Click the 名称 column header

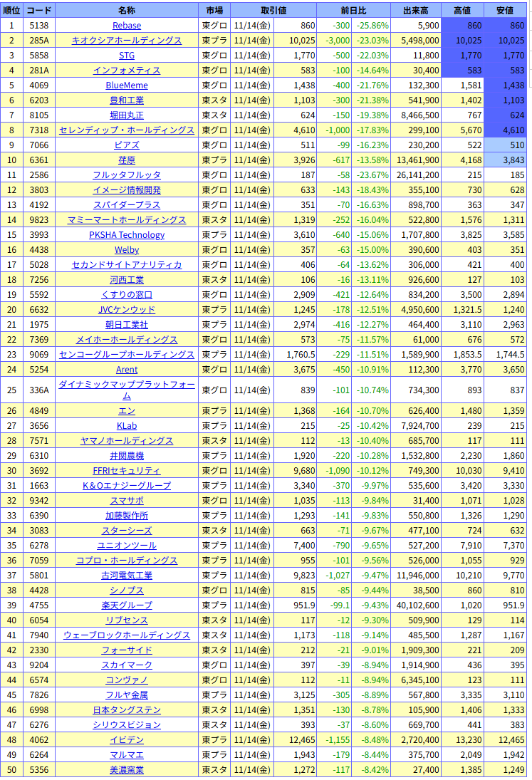pyautogui.click(x=127, y=11)
